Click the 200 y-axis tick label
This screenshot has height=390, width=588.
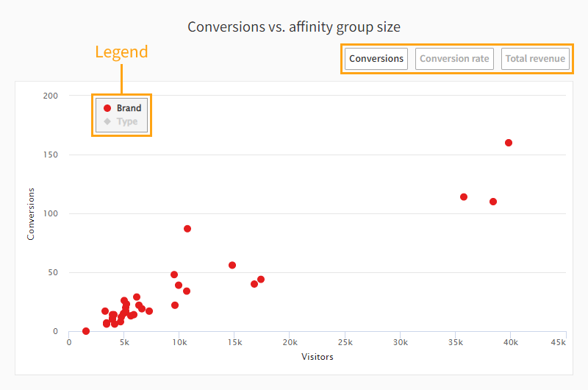(51, 96)
